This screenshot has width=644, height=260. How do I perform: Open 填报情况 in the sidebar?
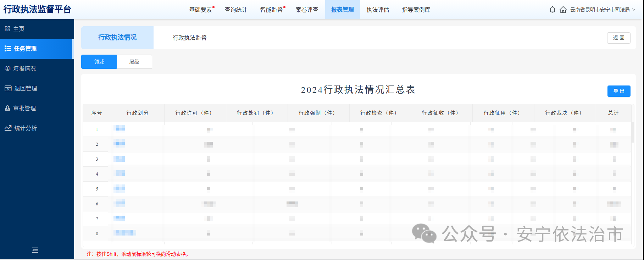click(x=24, y=69)
